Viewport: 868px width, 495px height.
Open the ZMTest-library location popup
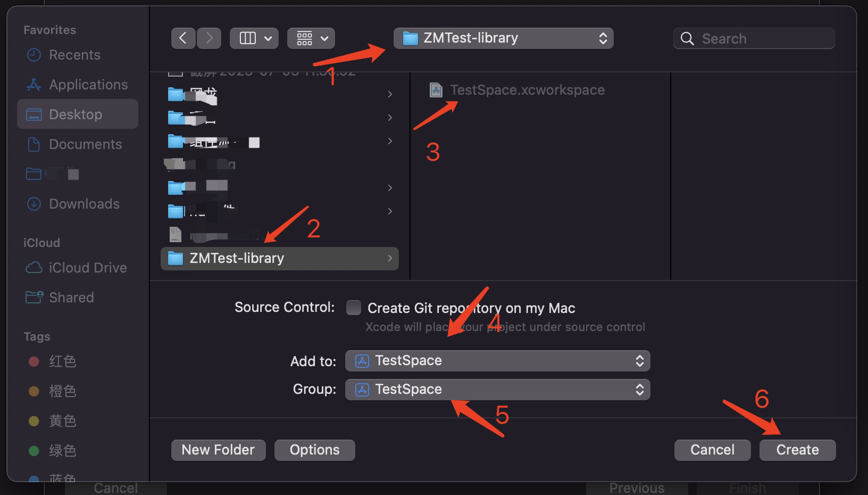(x=503, y=38)
